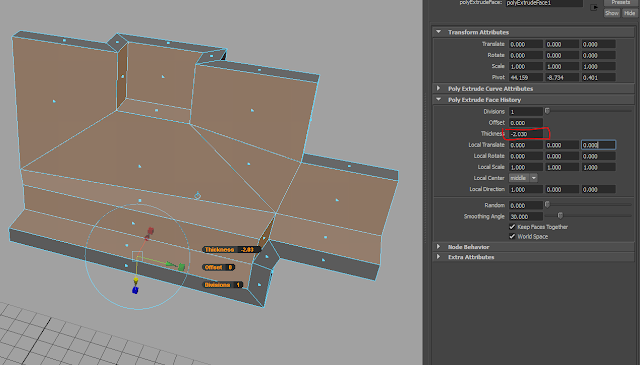Collapse the Poly Extrude Face History section
640x365 pixels.
coord(439,99)
